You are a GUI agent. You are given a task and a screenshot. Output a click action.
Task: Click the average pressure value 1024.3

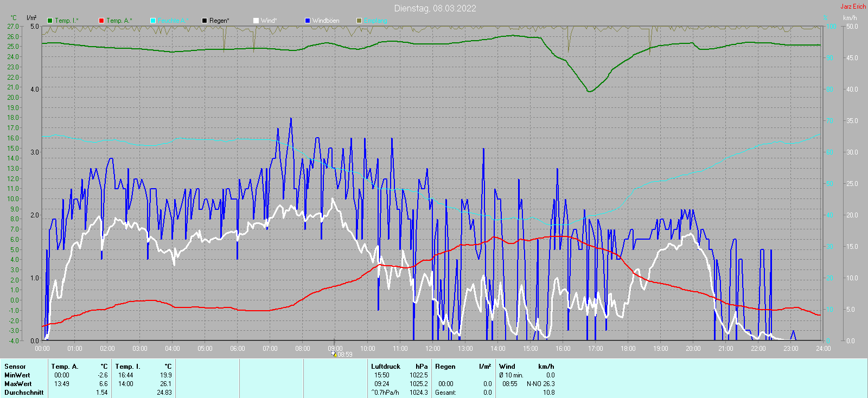419,393
